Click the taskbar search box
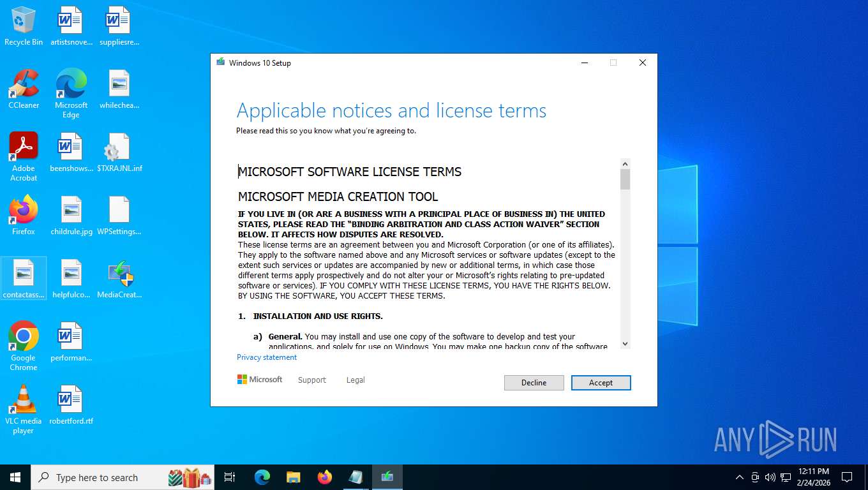The image size is (868, 490). pos(124,477)
